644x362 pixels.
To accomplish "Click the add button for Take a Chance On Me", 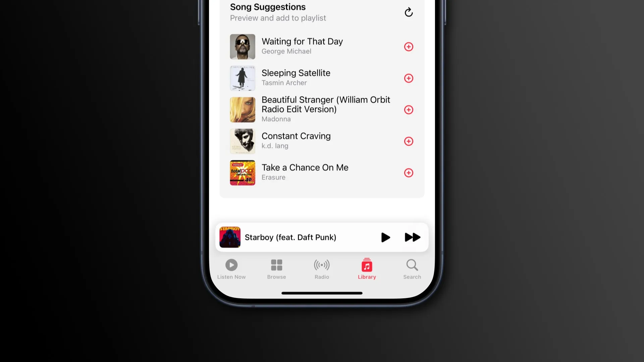I will 408,173.
